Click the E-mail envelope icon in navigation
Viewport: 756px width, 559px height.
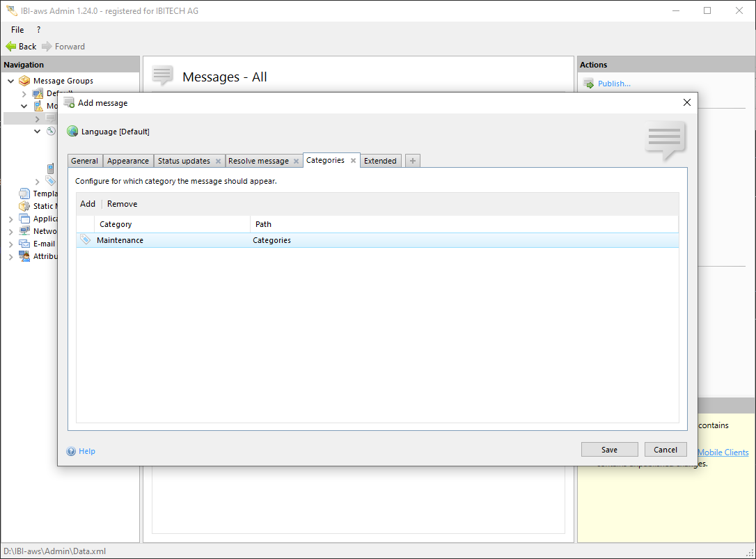click(24, 244)
